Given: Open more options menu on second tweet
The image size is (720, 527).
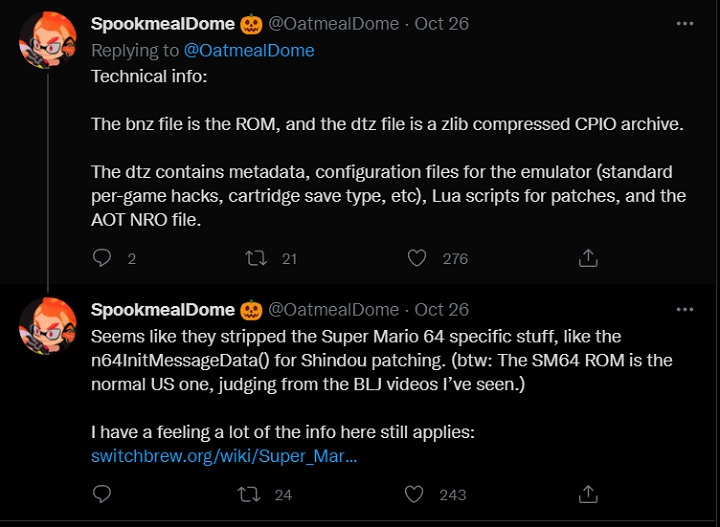Looking at the screenshot, I should tap(685, 310).
